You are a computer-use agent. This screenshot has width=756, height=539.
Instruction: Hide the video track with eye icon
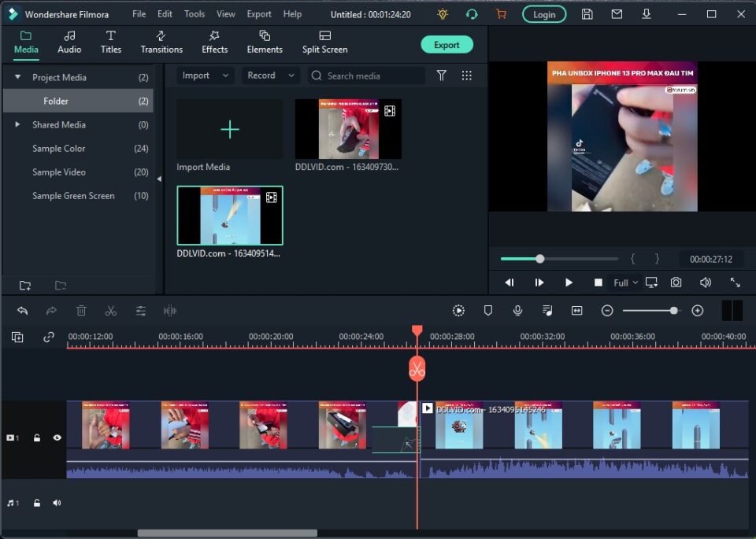[x=57, y=437]
